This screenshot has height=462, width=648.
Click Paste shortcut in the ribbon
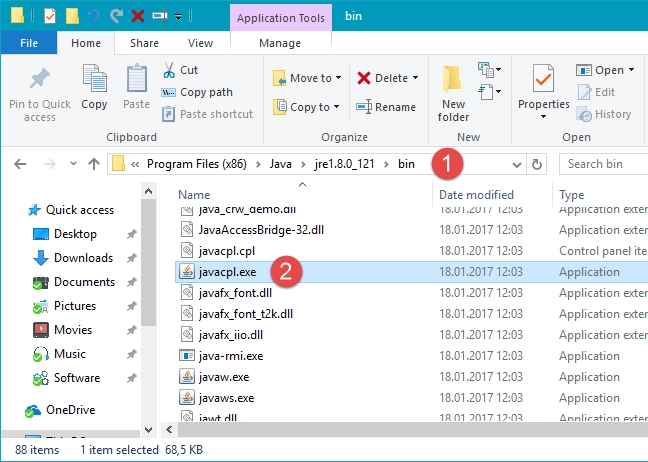(207, 114)
